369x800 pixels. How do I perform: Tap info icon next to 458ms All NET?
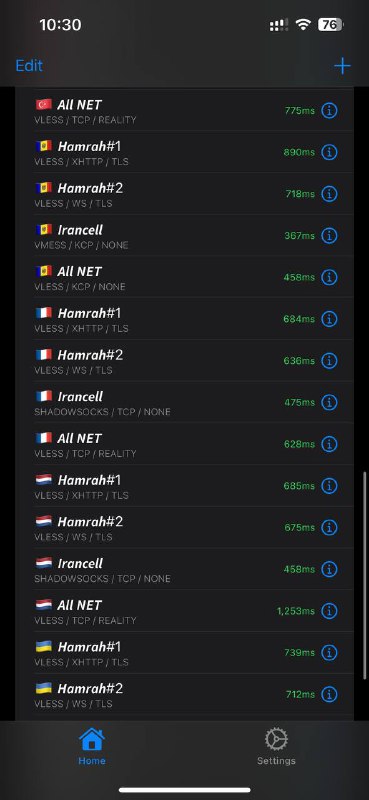point(329,277)
